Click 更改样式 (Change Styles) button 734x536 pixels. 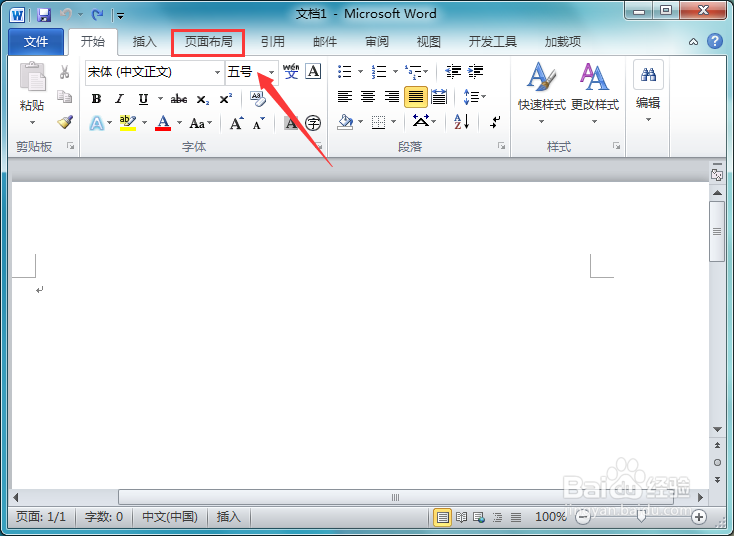tap(595, 93)
